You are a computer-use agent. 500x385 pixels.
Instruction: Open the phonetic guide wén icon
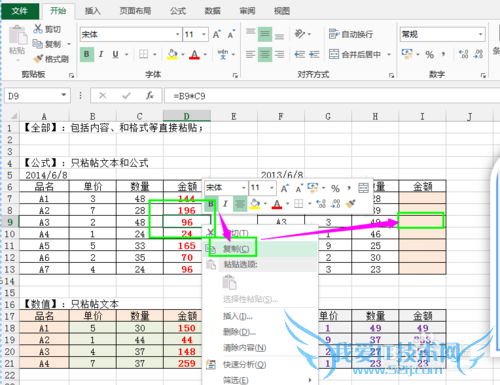222,54
